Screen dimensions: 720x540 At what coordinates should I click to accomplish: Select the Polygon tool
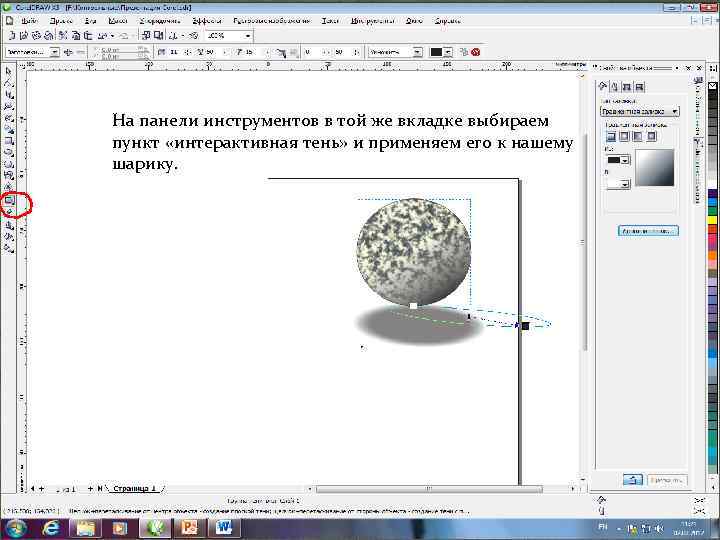9,164
